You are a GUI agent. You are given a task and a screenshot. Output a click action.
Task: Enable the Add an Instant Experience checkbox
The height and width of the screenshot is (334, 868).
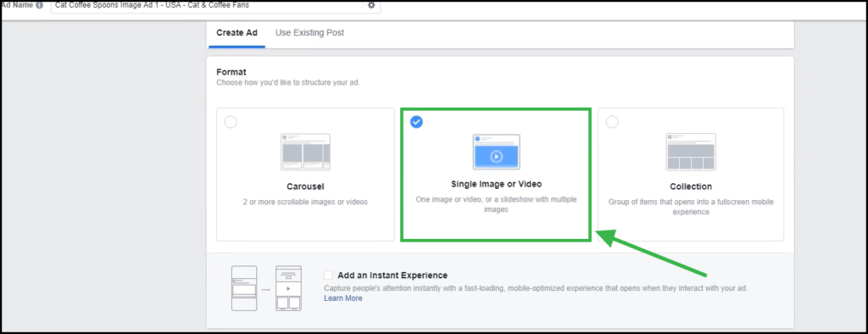[329, 276]
